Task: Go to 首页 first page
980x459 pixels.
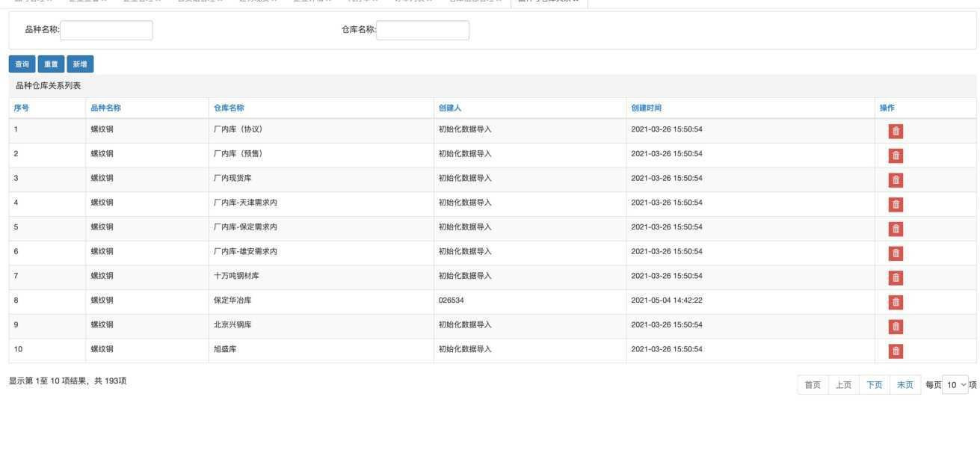Action: [x=813, y=385]
